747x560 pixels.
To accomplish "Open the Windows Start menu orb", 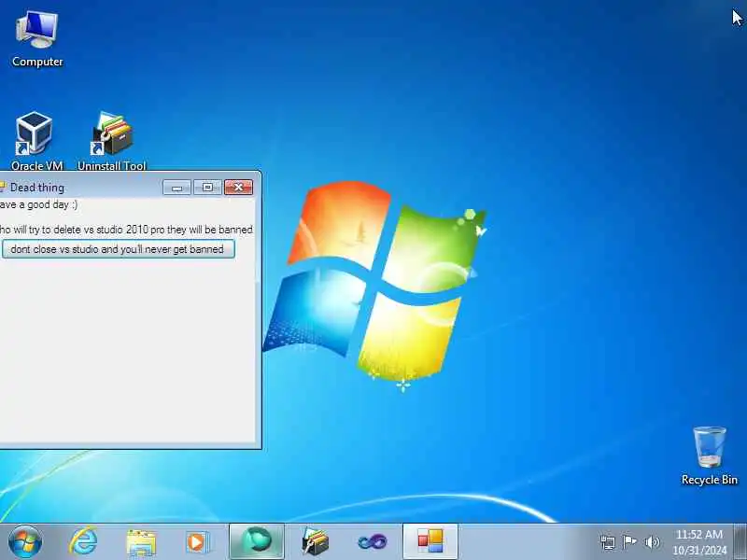I will (25, 542).
